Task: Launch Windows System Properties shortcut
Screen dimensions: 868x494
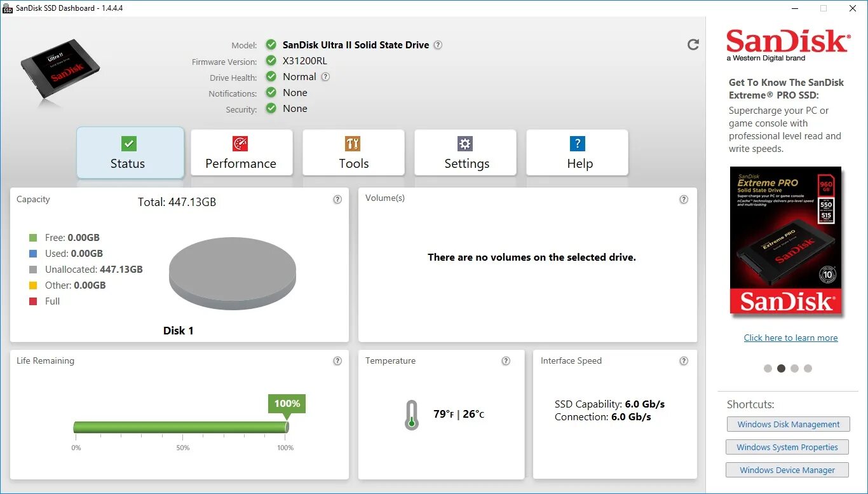Action: click(787, 447)
